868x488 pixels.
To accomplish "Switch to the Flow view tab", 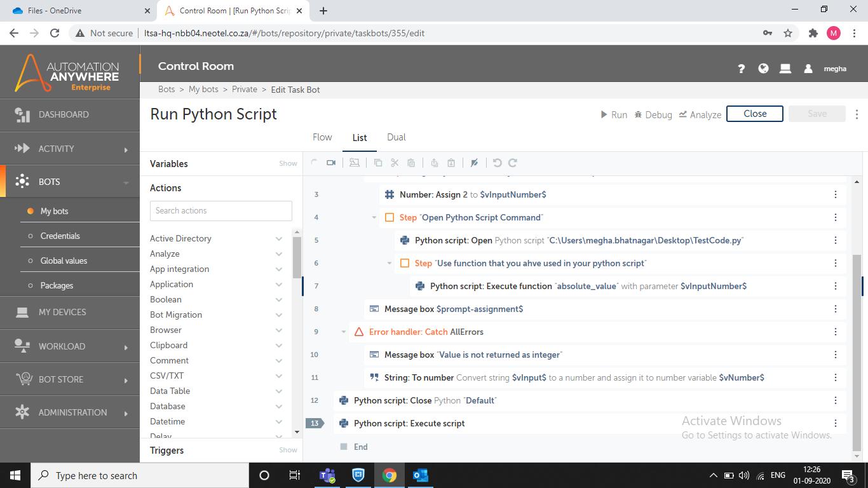I will coord(322,137).
